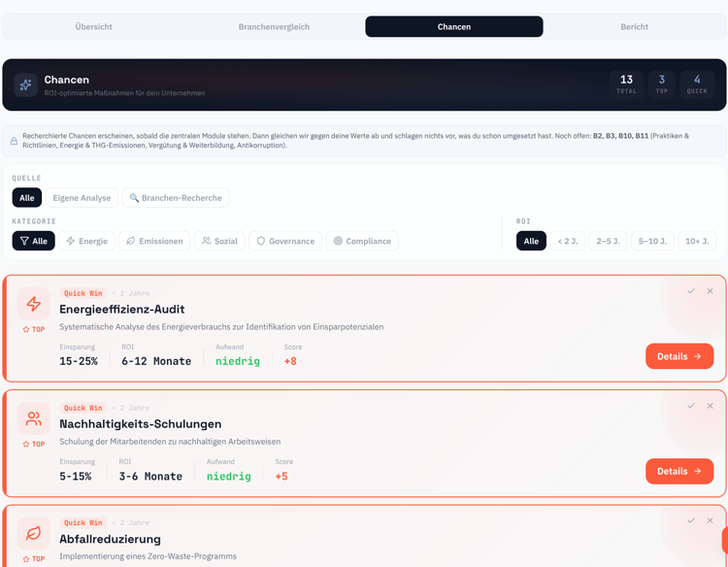Click checkmark icon on Abfallreduzierung card
728x567 pixels.
click(x=691, y=520)
